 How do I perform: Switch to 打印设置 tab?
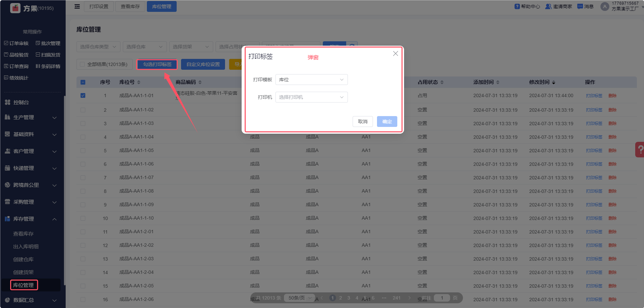[x=99, y=6]
